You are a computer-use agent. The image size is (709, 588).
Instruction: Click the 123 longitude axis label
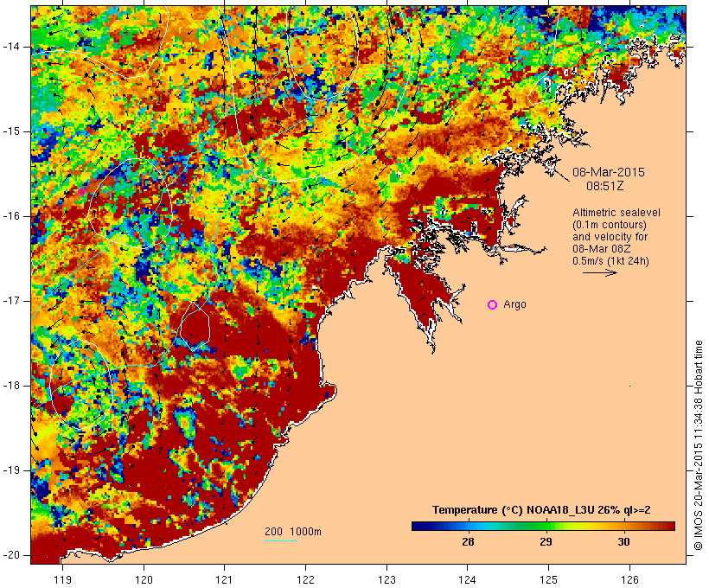(386, 579)
